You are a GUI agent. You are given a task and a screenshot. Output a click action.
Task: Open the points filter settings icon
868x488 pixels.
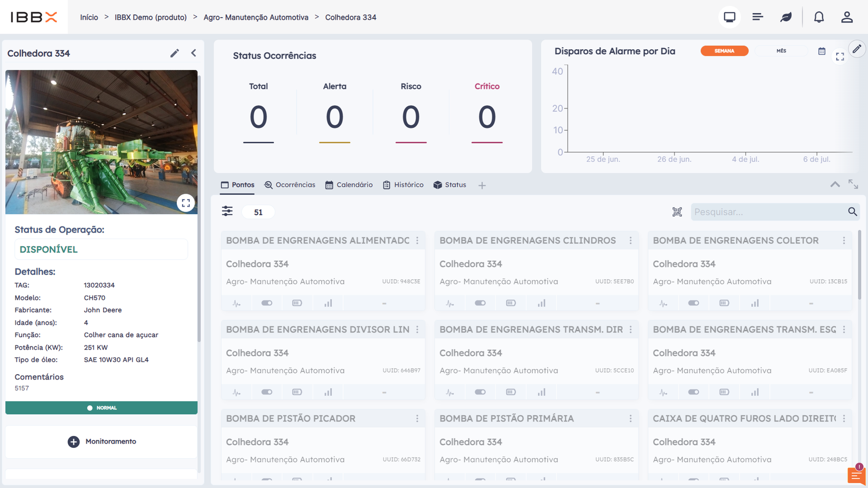[x=227, y=211]
